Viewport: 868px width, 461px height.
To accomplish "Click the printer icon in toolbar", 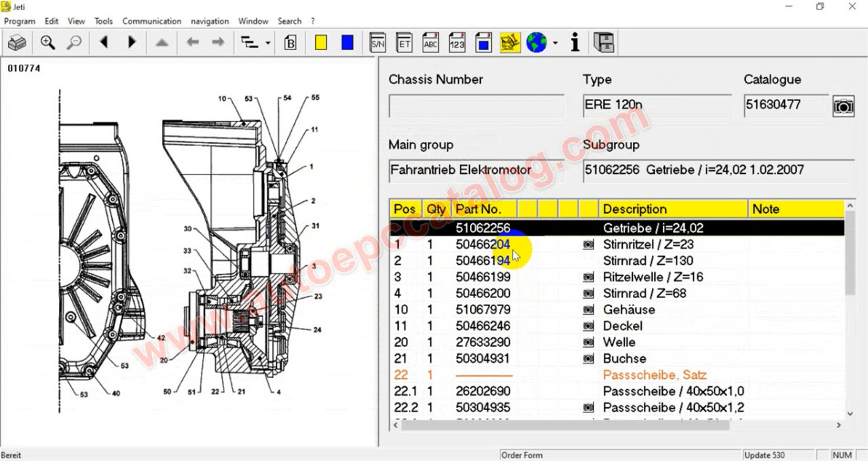I will (x=17, y=43).
